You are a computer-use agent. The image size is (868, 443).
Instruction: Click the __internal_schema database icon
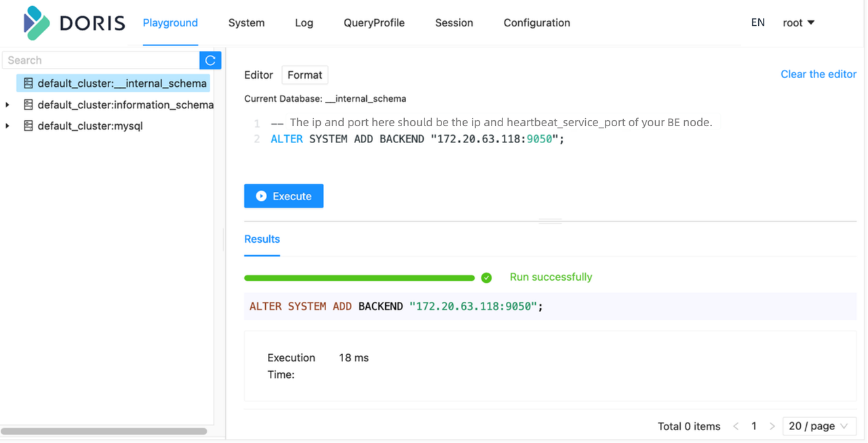28,83
